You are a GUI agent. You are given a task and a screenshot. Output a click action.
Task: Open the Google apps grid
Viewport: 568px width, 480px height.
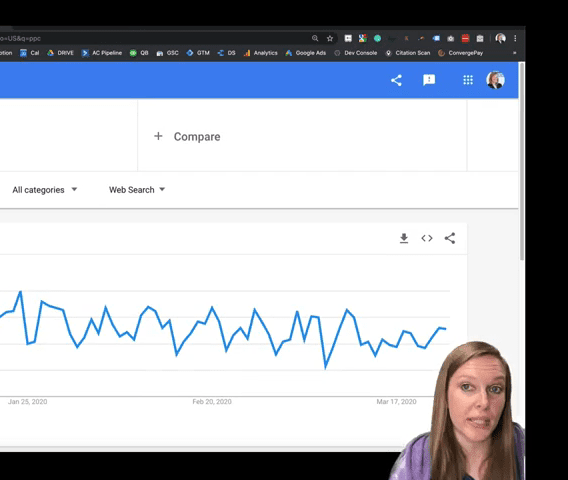[x=468, y=80]
